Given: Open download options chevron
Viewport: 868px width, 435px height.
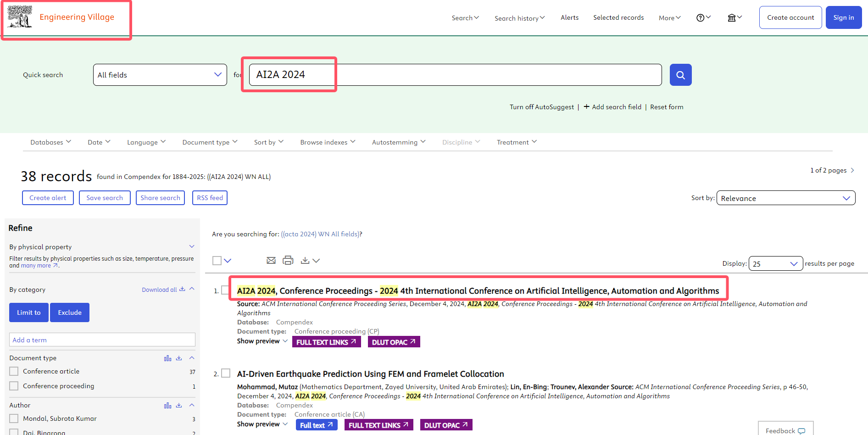Looking at the screenshot, I should [x=316, y=261].
